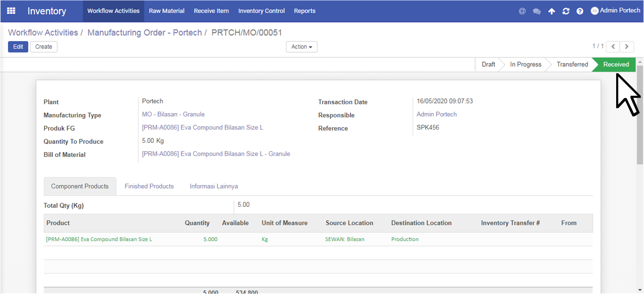Click the upload arrow icon
Image resolution: width=644 pixels, height=294 pixels.
[552, 11]
